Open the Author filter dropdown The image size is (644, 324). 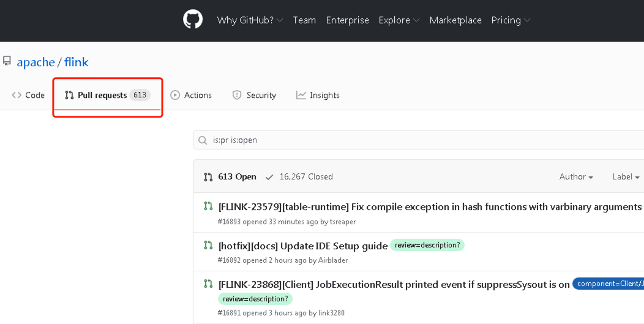pos(576,177)
